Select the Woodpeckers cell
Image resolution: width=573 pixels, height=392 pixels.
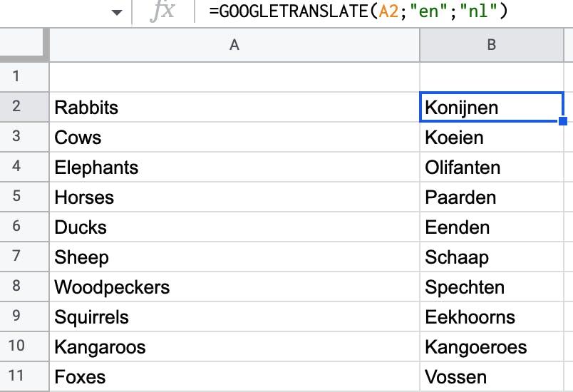pos(234,287)
